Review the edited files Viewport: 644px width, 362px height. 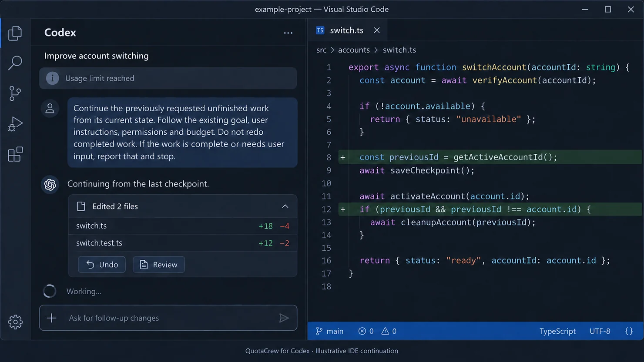159,265
